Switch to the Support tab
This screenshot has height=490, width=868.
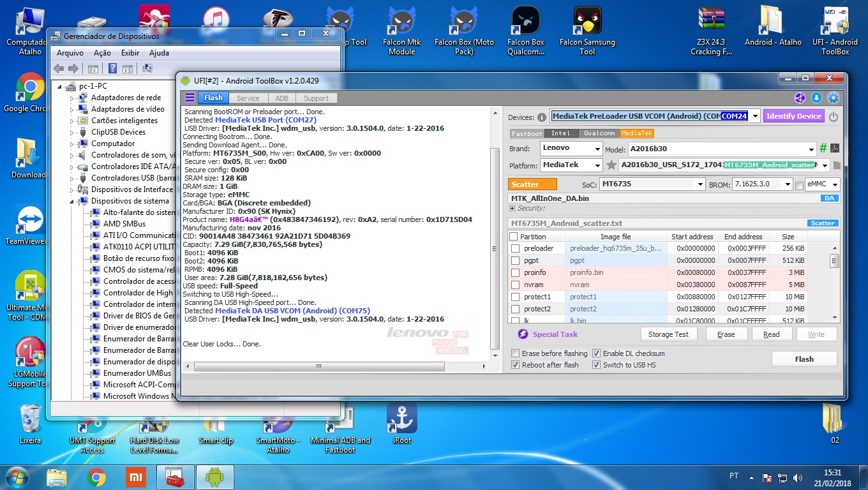tap(316, 98)
